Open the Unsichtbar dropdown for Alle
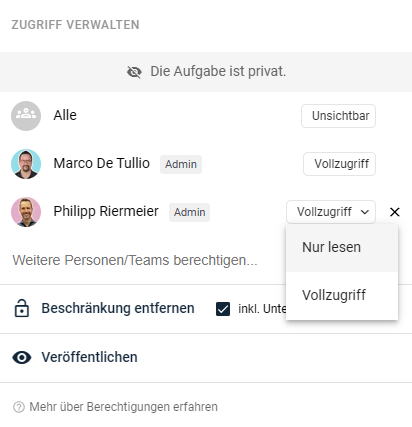Image resolution: width=412 pixels, height=427 pixels. point(338,116)
